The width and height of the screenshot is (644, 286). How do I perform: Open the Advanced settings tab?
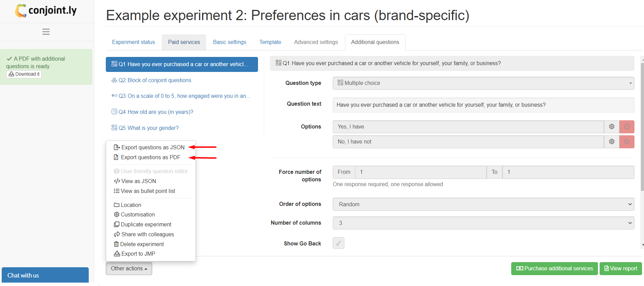point(316,42)
